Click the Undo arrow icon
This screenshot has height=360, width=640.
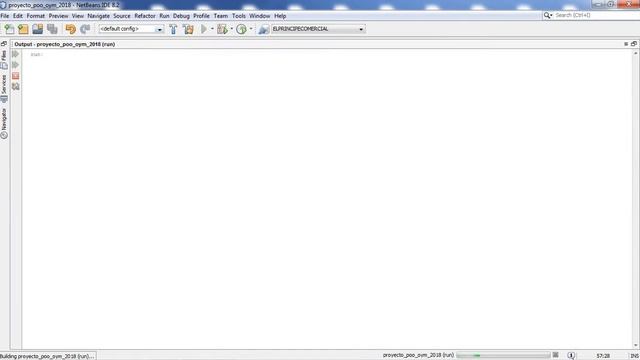coord(71,29)
